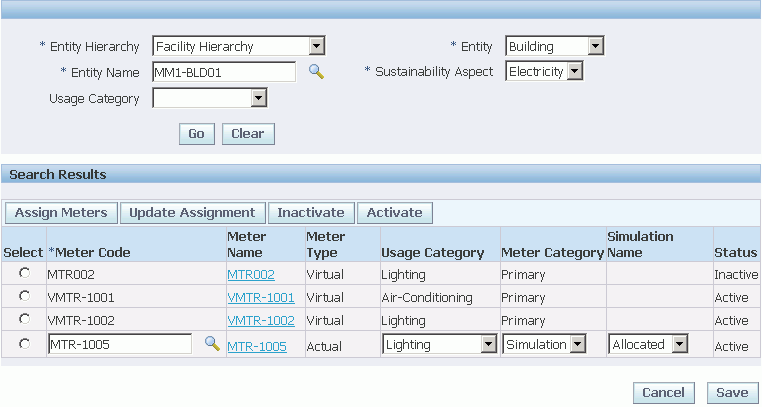The image size is (762, 407).
Task: Click the Clear button
Action: click(248, 134)
